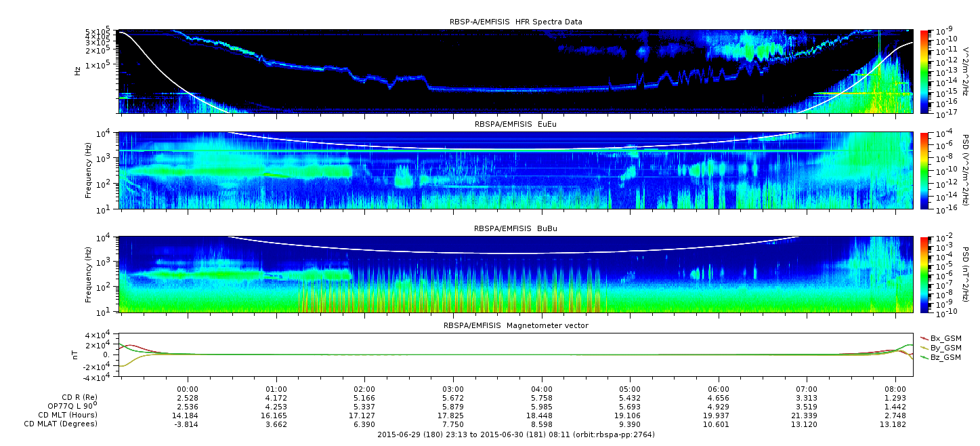Click the Magnetometer vector panel title
The image size is (980, 446).
[515, 325]
